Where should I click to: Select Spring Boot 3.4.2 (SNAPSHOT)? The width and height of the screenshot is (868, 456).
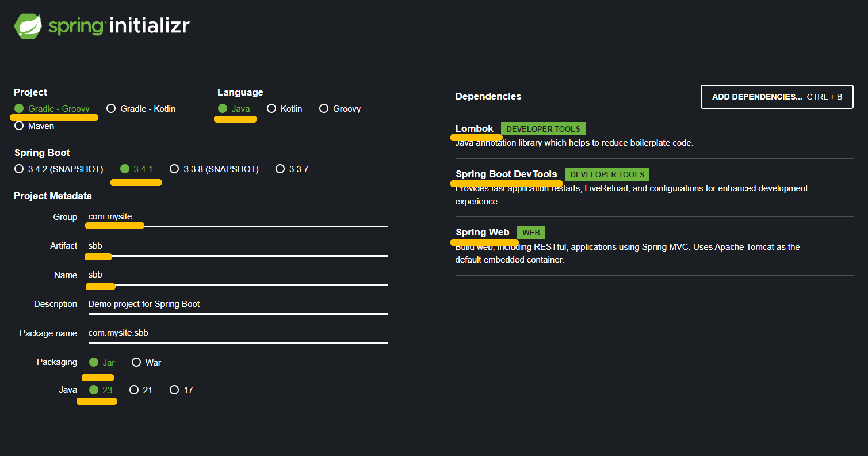59,169
